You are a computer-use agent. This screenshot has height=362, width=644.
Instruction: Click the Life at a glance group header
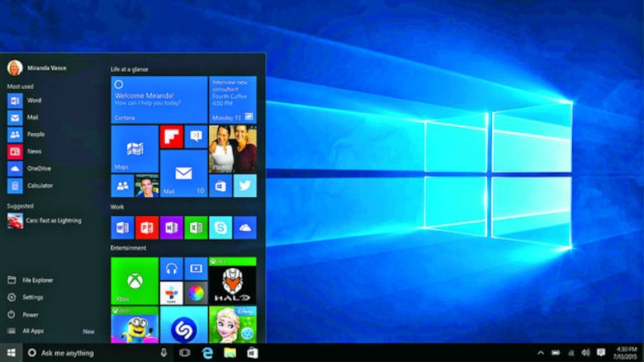click(x=130, y=69)
